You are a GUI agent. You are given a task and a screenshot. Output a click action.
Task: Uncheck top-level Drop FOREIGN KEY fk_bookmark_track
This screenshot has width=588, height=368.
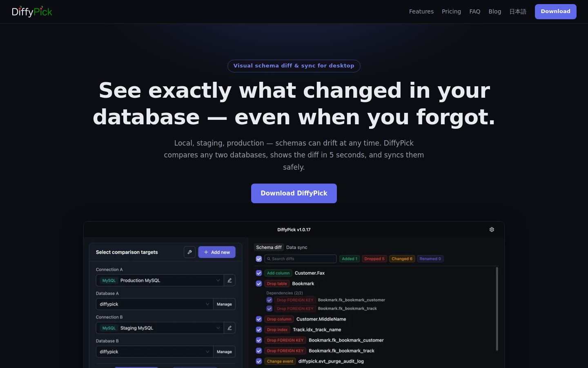(259, 351)
